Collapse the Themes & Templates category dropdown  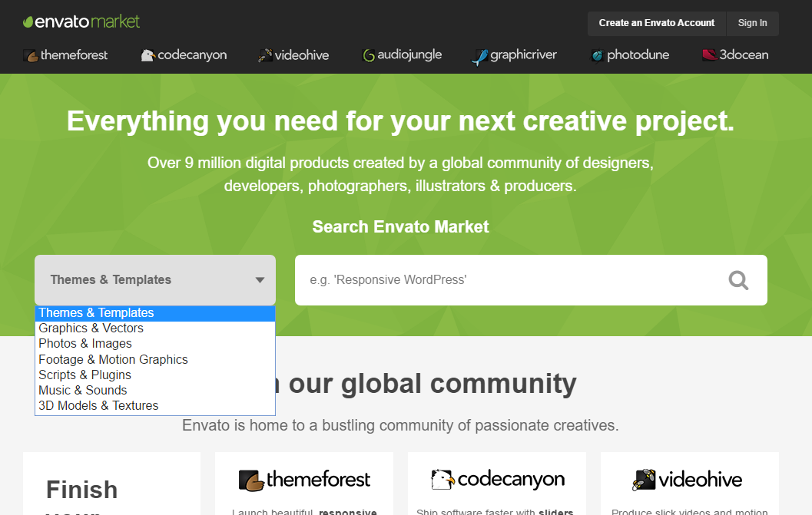[x=155, y=280]
